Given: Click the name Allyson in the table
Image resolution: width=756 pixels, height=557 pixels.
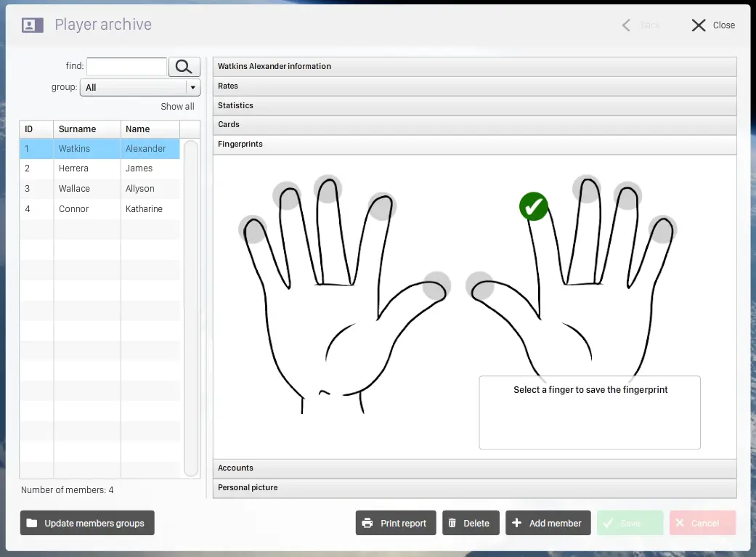Looking at the screenshot, I should click(x=140, y=189).
